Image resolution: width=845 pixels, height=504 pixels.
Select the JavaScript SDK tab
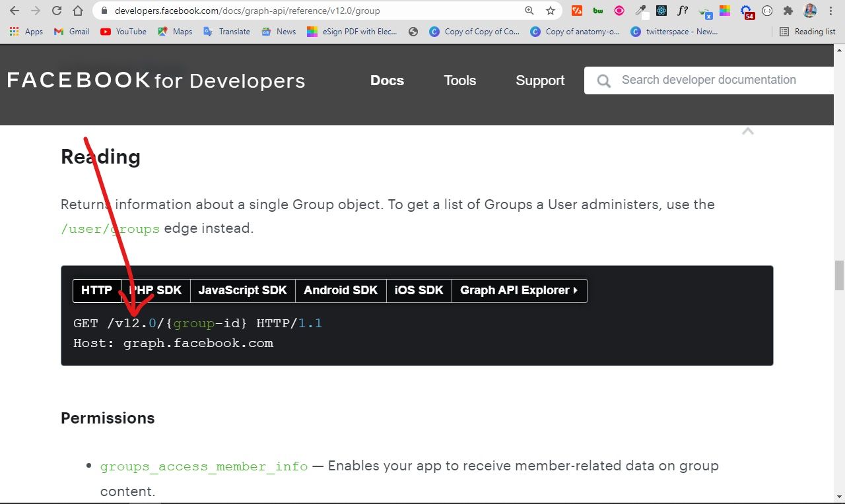tap(242, 290)
